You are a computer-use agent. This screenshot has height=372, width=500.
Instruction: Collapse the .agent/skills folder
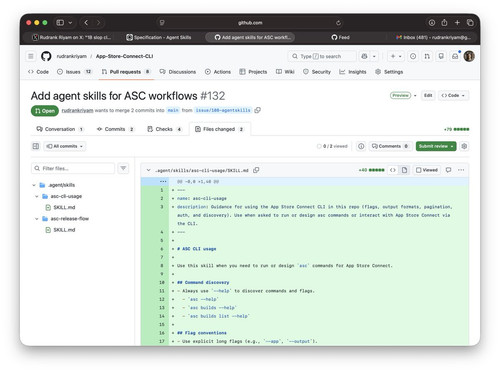(x=34, y=185)
